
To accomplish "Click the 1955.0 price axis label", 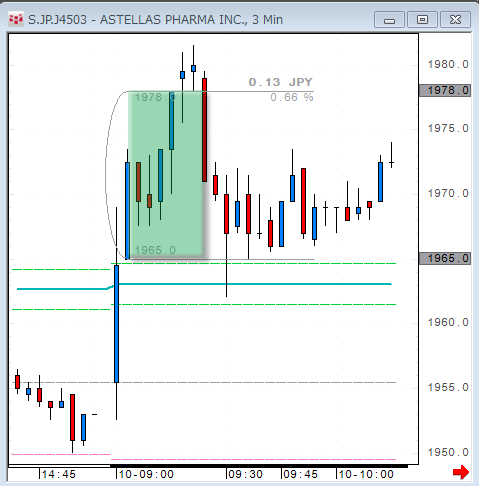I will pos(448,387).
